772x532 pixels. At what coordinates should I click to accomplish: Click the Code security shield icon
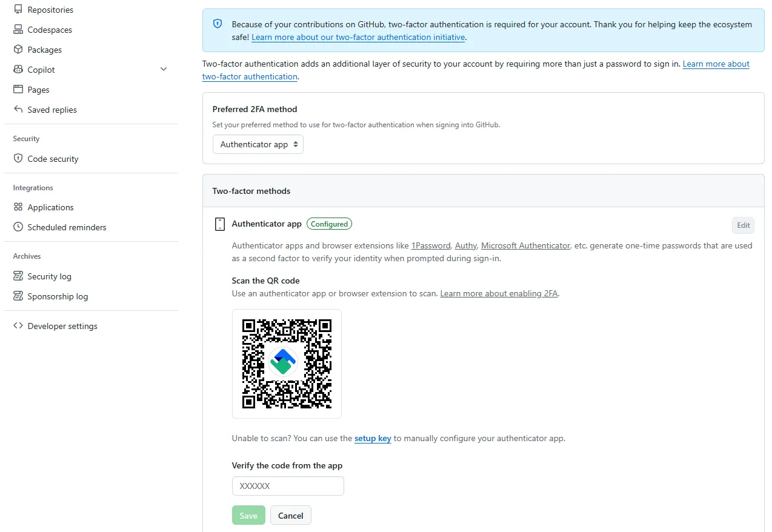point(18,159)
